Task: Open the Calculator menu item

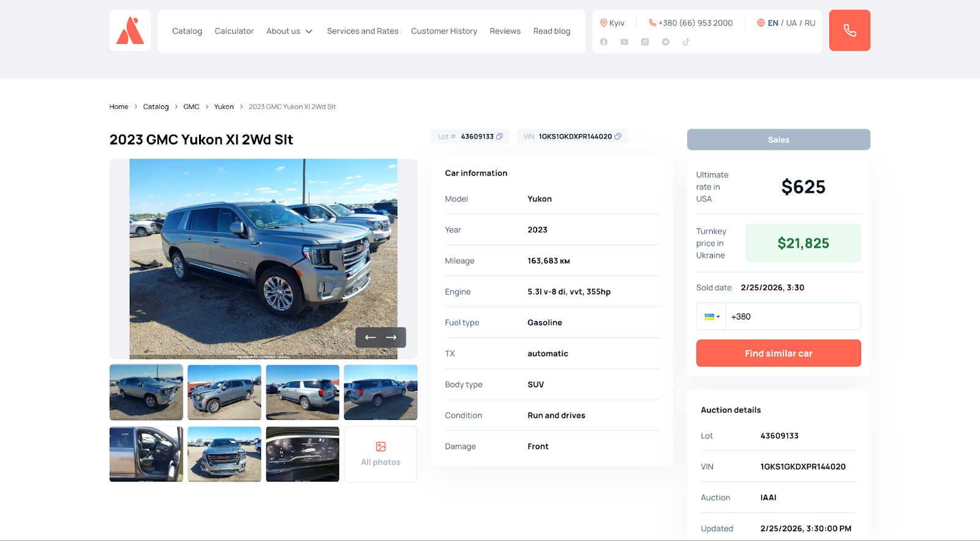Action: click(x=234, y=31)
